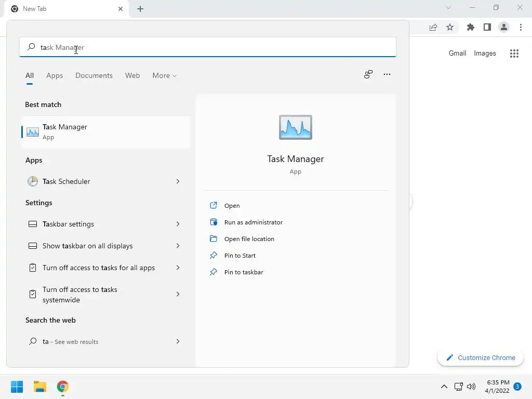This screenshot has width=532, height=399.
Task: Bookmark this tab with the star icon
Action: pyautogui.click(x=450, y=27)
